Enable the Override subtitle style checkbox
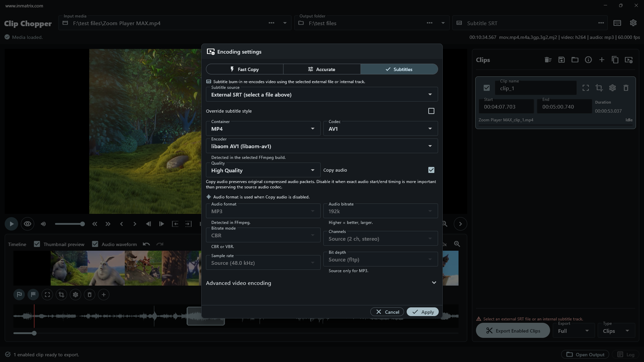This screenshot has width=644, height=362. point(431,111)
